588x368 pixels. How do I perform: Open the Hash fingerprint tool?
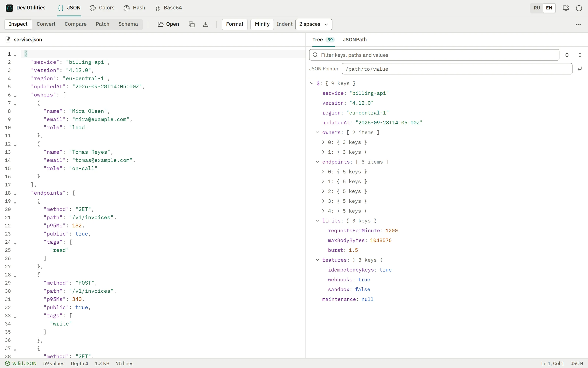[x=134, y=8]
